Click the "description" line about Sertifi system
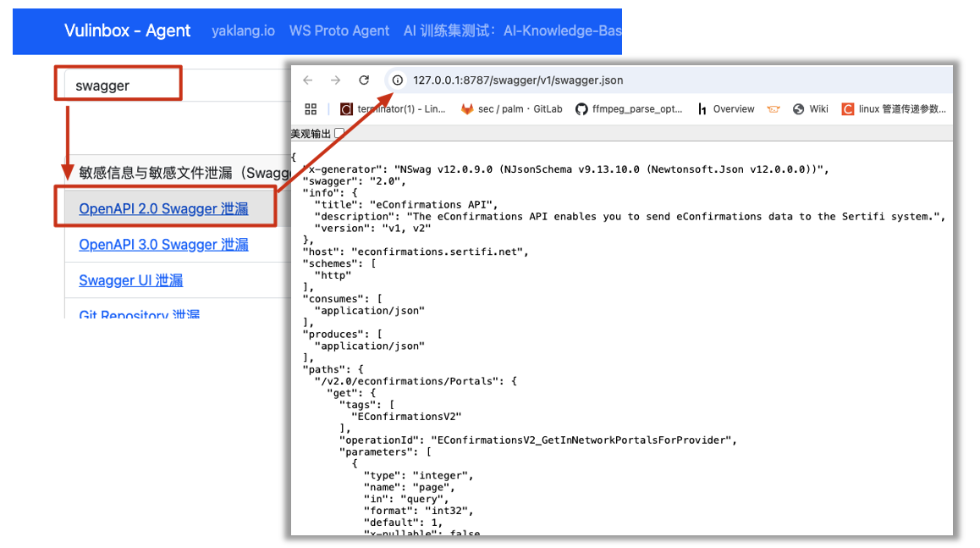This screenshot has width=980, height=548. click(x=630, y=217)
